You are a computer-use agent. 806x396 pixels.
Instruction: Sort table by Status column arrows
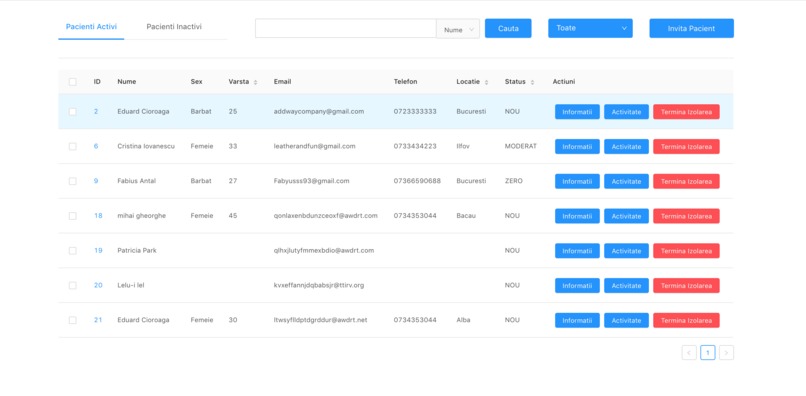click(532, 82)
